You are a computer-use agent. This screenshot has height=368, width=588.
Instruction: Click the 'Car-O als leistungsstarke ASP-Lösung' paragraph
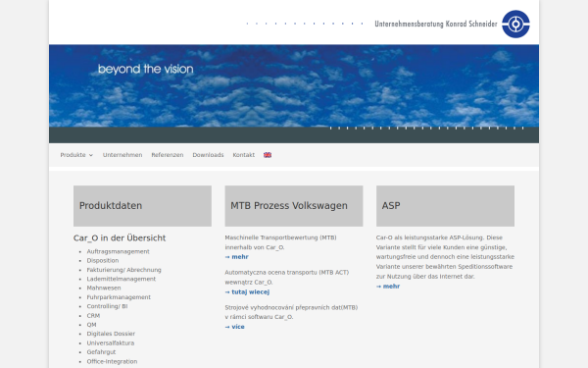coord(445,257)
